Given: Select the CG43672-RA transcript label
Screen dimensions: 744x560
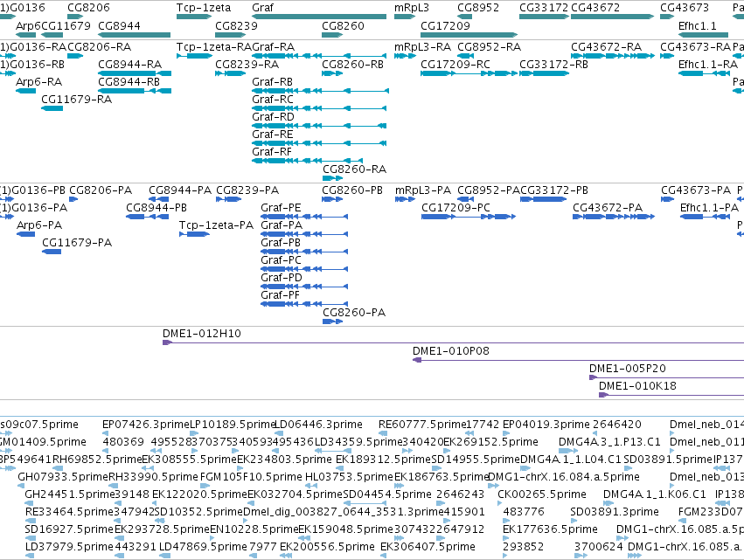Looking at the screenshot, I should click(607, 47).
